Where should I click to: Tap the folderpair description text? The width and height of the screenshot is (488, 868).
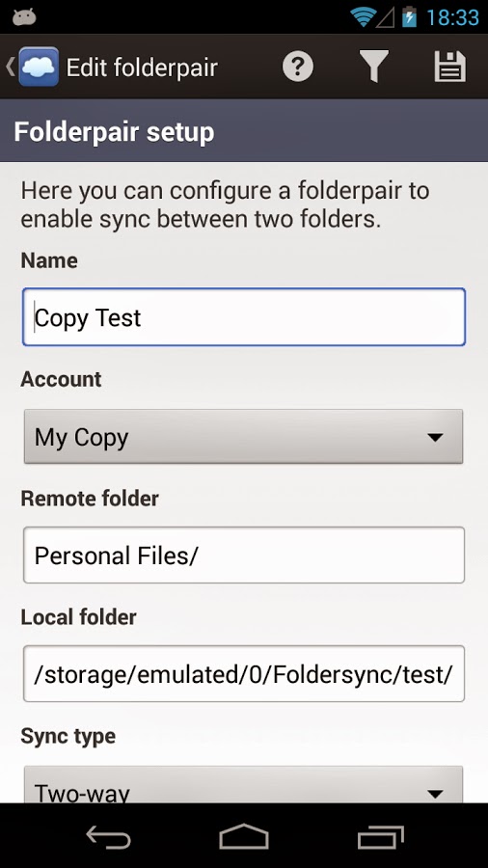pyautogui.click(x=225, y=204)
